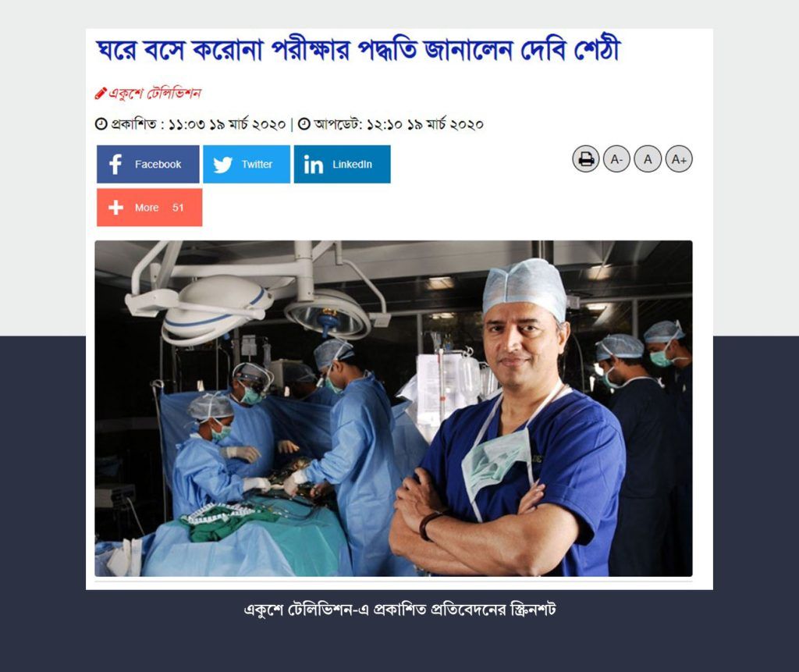The width and height of the screenshot is (799, 672).
Task: Open the surgeon operating room photo
Action: pyautogui.click(x=393, y=408)
